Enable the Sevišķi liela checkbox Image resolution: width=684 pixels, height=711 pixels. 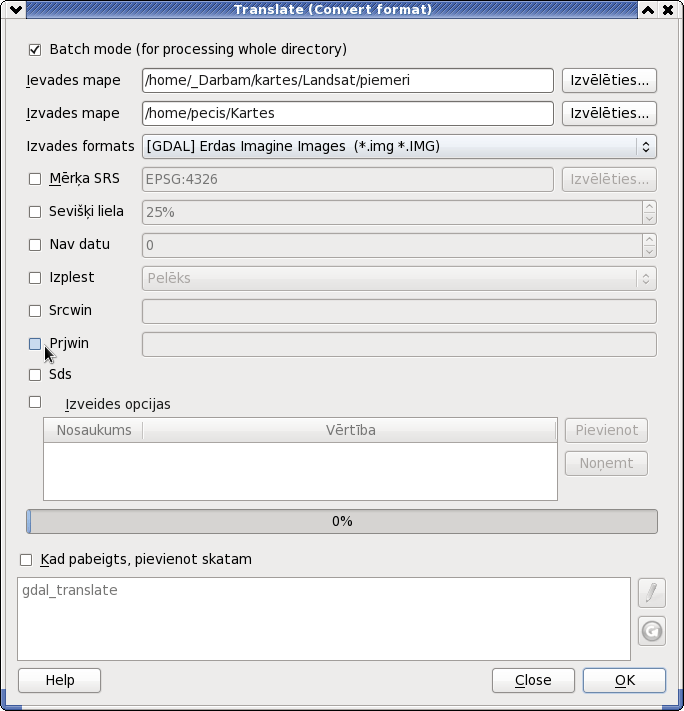tap(35, 212)
